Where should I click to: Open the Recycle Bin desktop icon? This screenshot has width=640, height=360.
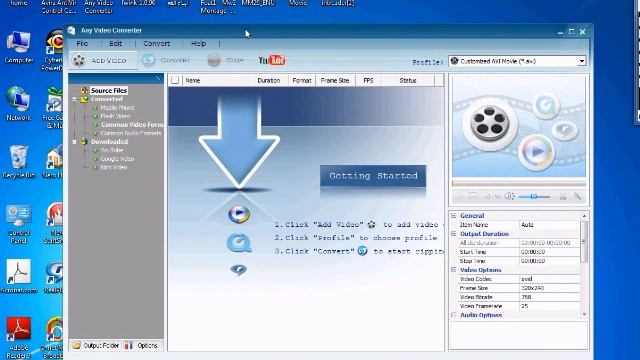coord(19,162)
